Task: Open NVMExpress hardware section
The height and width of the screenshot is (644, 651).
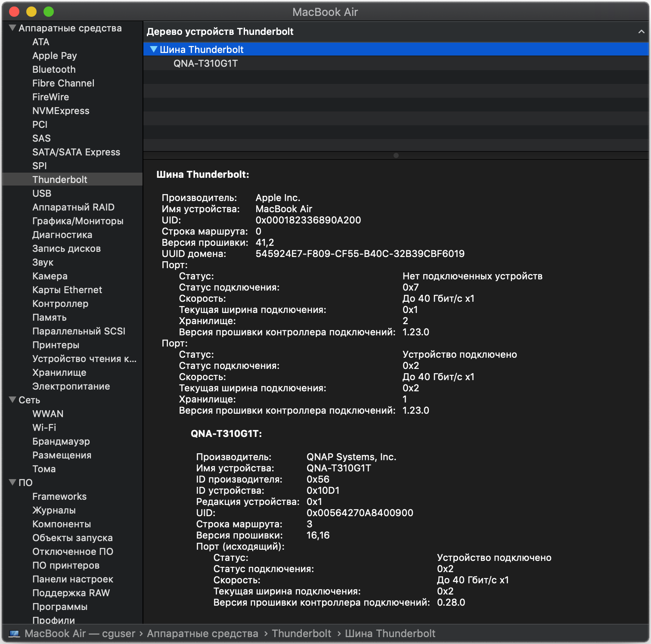Action: point(61,111)
